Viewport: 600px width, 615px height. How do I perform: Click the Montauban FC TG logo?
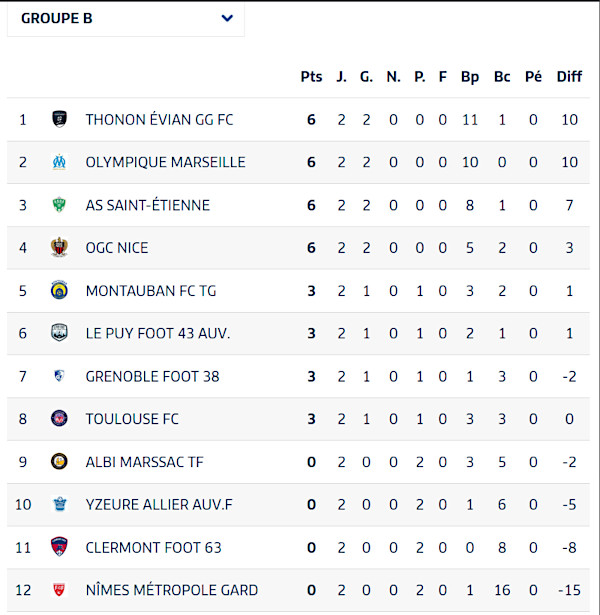[59, 291]
